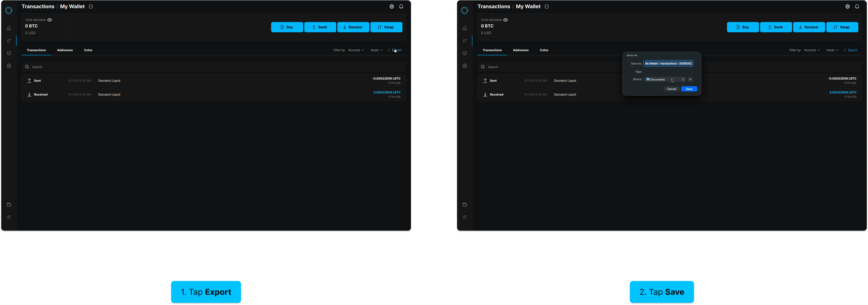The height and width of the screenshot is (305, 868).
Task: Open Asset filter dropdown in left window
Action: (376, 50)
